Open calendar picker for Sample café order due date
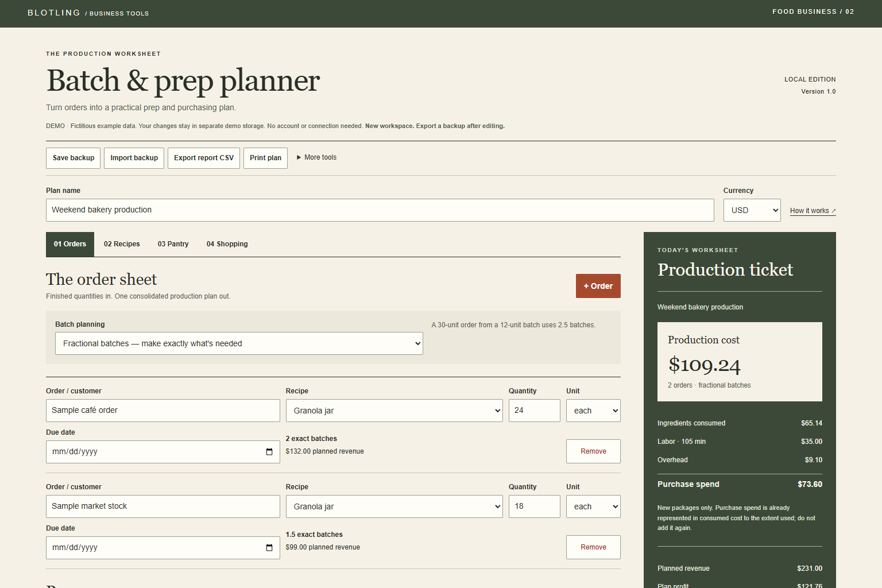Screen dimensions: 882x588 (269, 452)
